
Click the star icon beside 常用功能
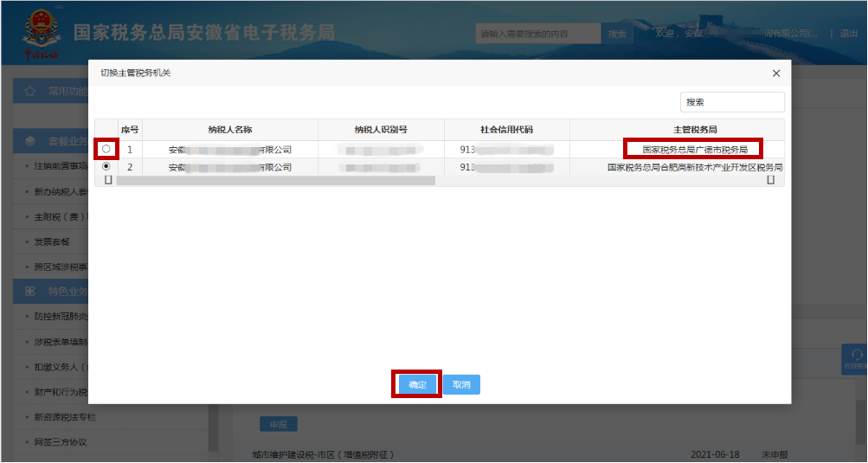(x=30, y=91)
